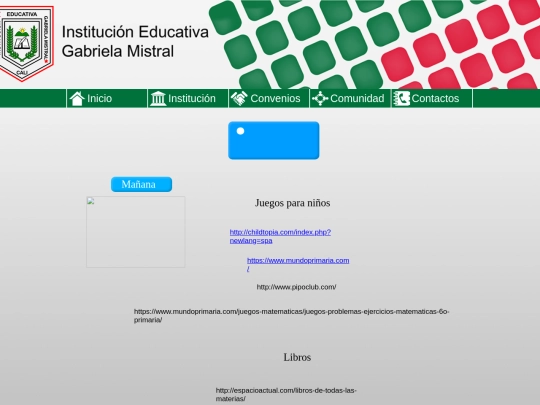The width and height of the screenshot is (540, 405).
Task: Open the Comunidad menu item
Action: coord(351,98)
